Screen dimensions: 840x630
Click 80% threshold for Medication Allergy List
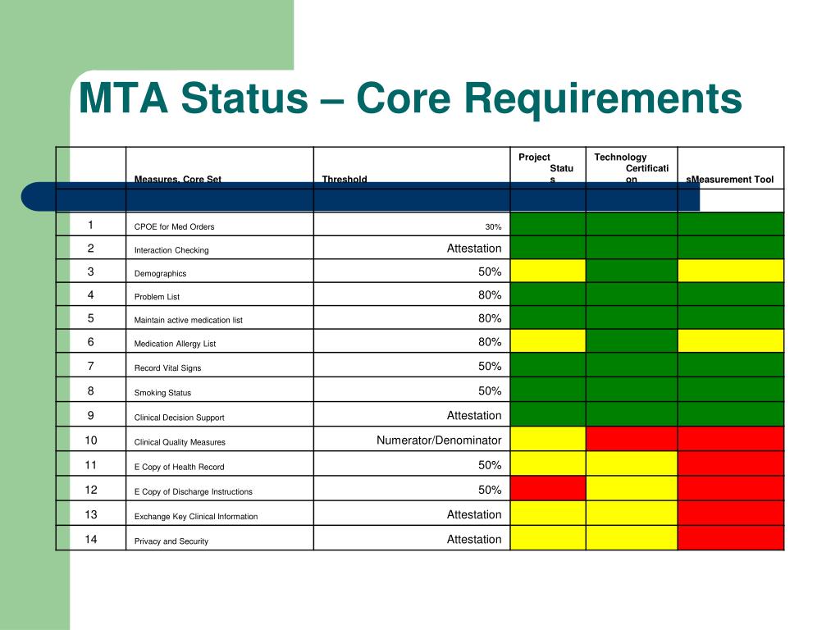pyautogui.click(x=491, y=342)
